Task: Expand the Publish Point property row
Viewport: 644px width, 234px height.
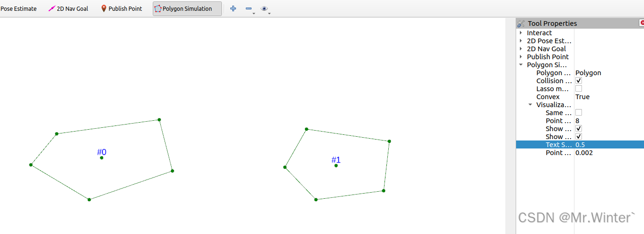Action: point(521,57)
